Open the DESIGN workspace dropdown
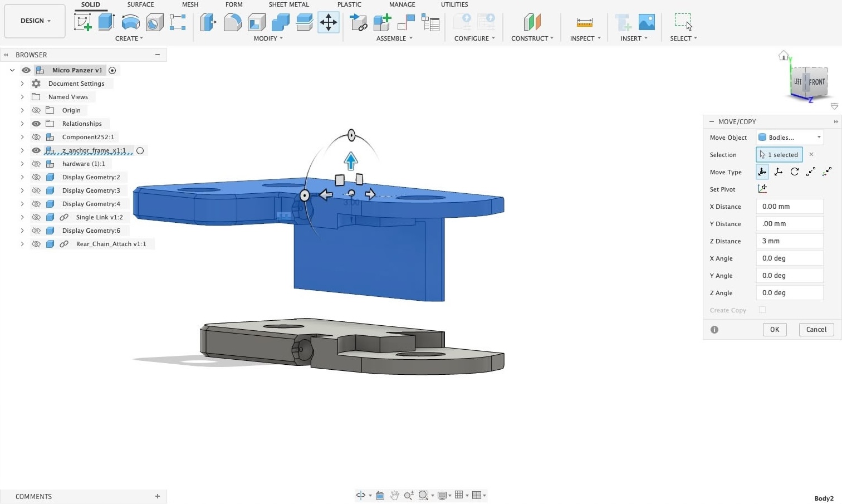This screenshot has width=842, height=504. click(35, 21)
